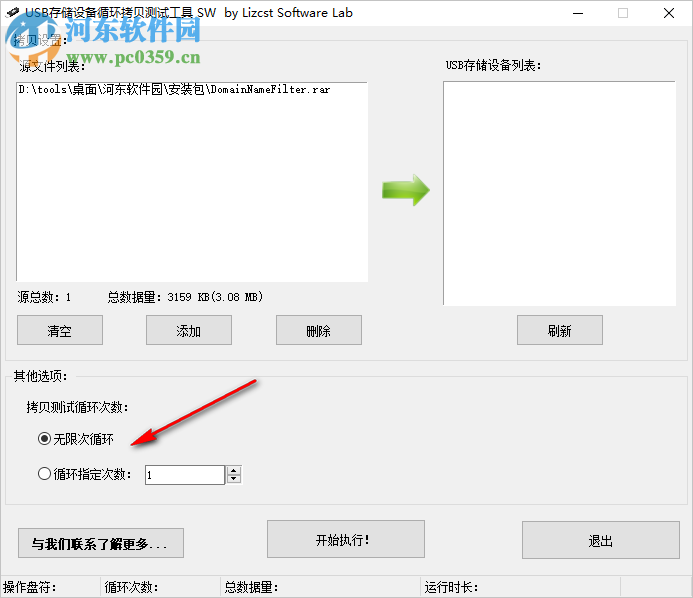This screenshot has height=598, width=693.
Task: Minimize the USB test tool window
Action: [x=578, y=13]
